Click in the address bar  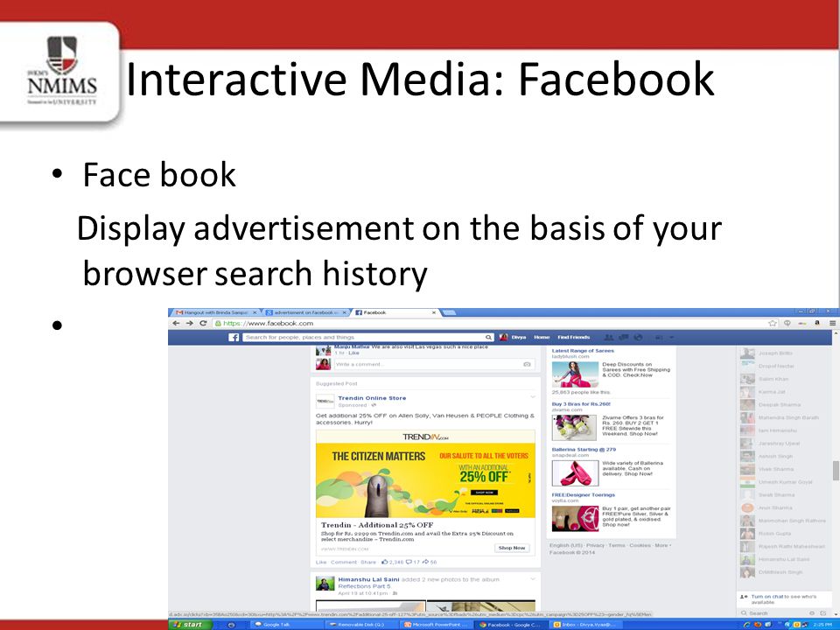click(x=487, y=324)
